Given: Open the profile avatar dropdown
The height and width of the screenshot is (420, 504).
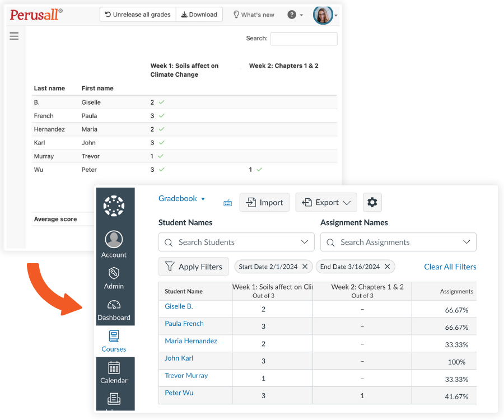Looking at the screenshot, I should coord(323,15).
